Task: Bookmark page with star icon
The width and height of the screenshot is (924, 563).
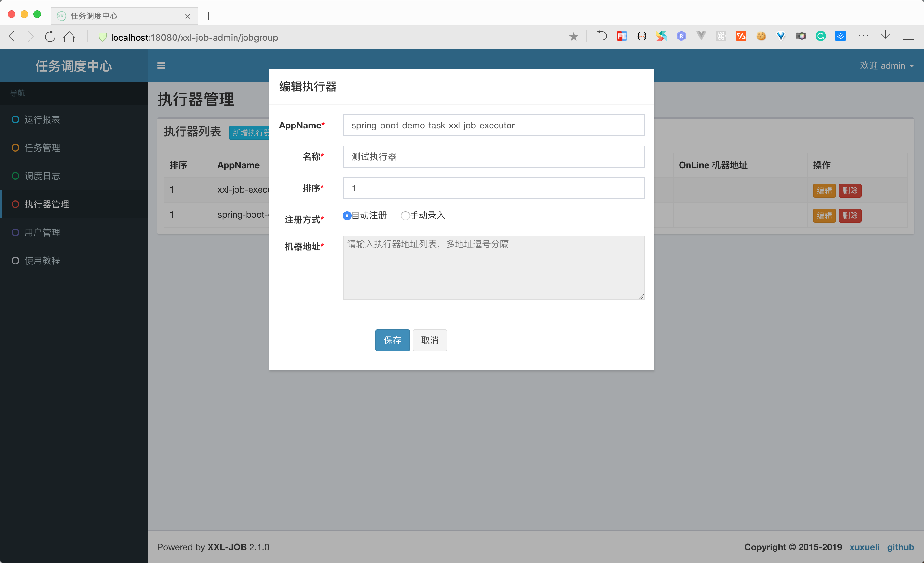Action: 573,37
